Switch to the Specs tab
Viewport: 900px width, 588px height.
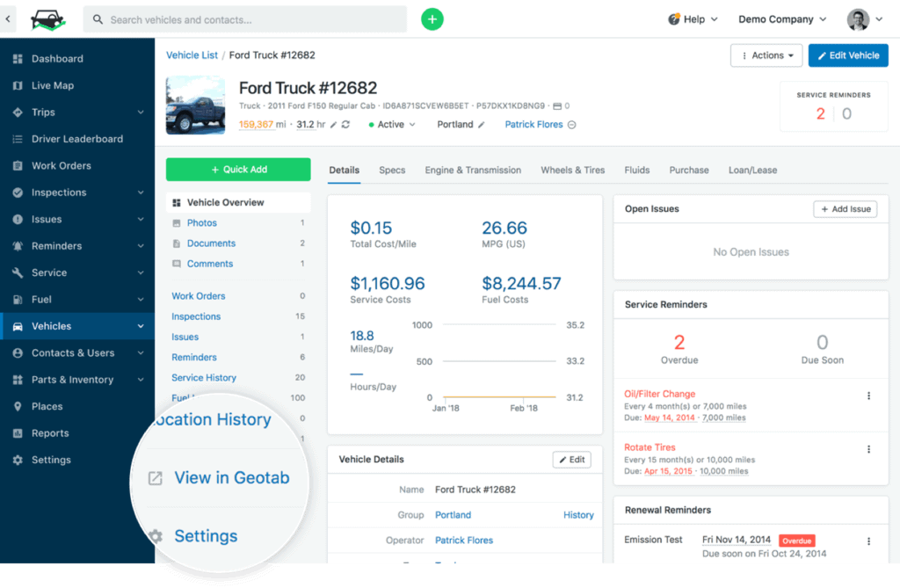coord(392,170)
